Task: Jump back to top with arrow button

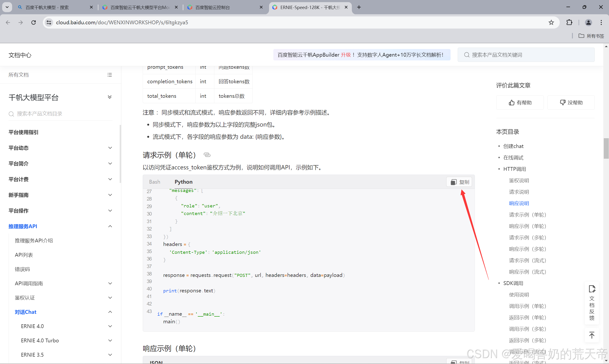Action: pos(592,335)
